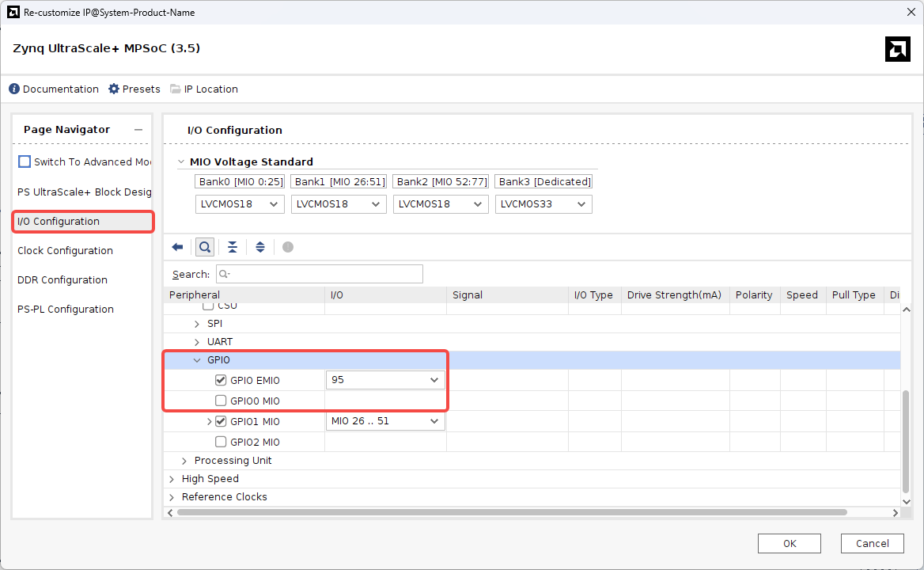924x570 pixels.
Task: Expand the UART tree node
Action: 197,342
